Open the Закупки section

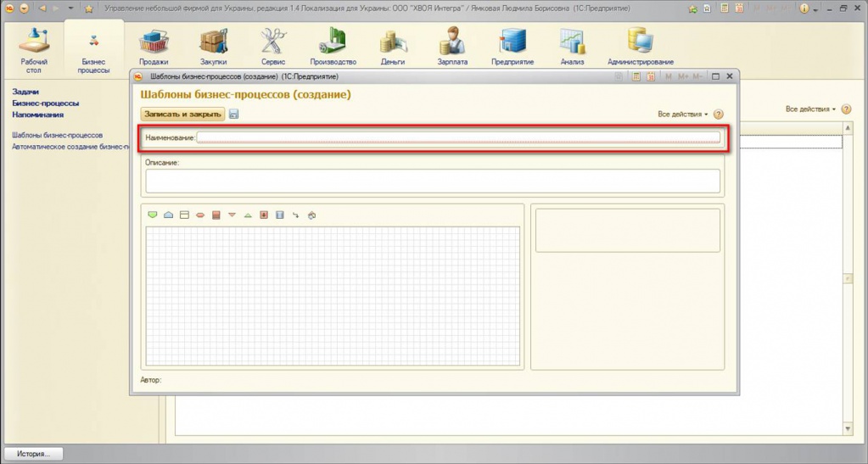pos(213,48)
